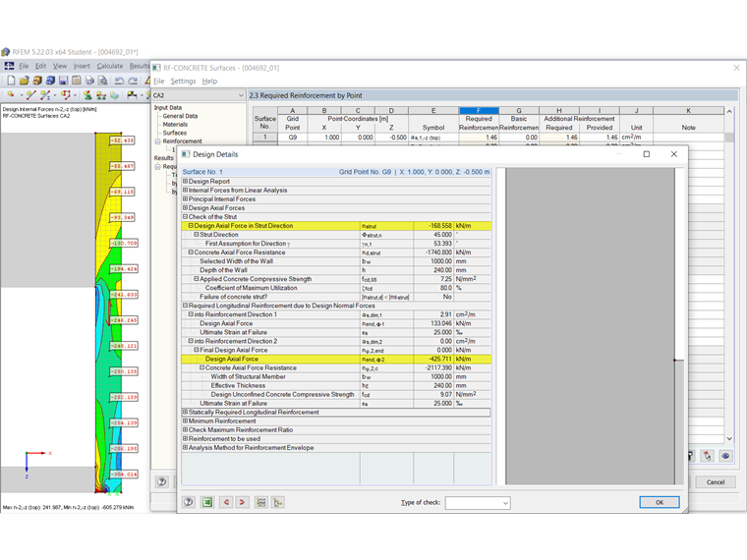Click the expand all rows icon in Design Details
The width and height of the screenshot is (747, 560).
261,502
